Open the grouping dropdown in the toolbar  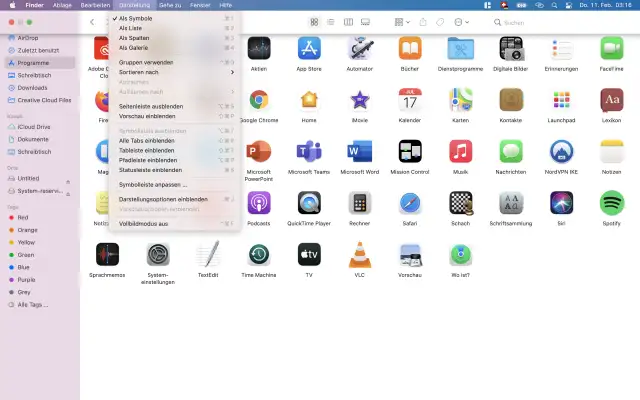point(400,21)
